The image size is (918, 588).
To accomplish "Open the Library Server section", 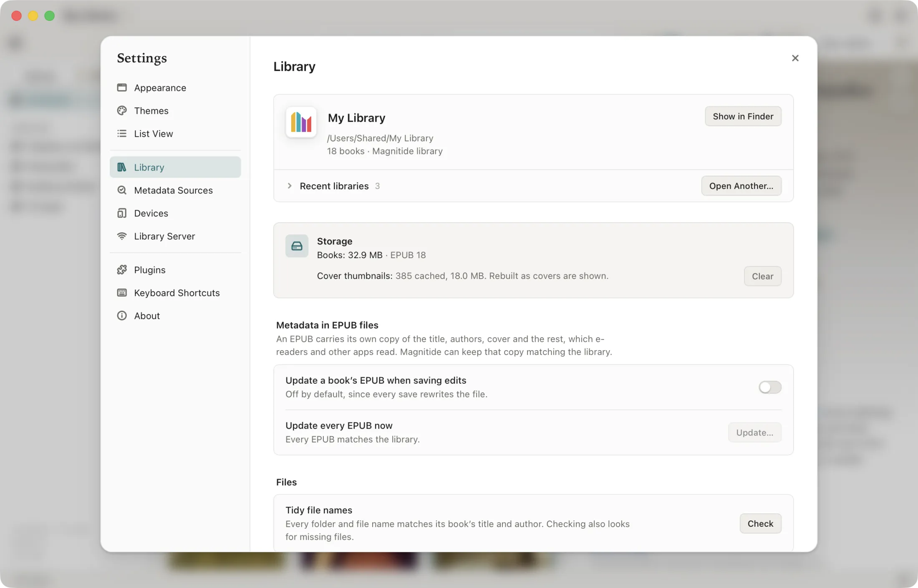I will tap(175, 236).
